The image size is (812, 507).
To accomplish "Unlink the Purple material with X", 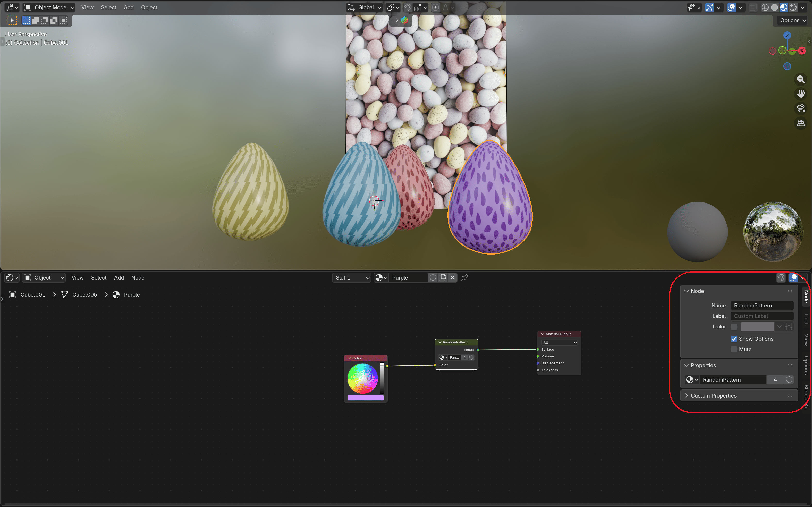I will tap(452, 278).
